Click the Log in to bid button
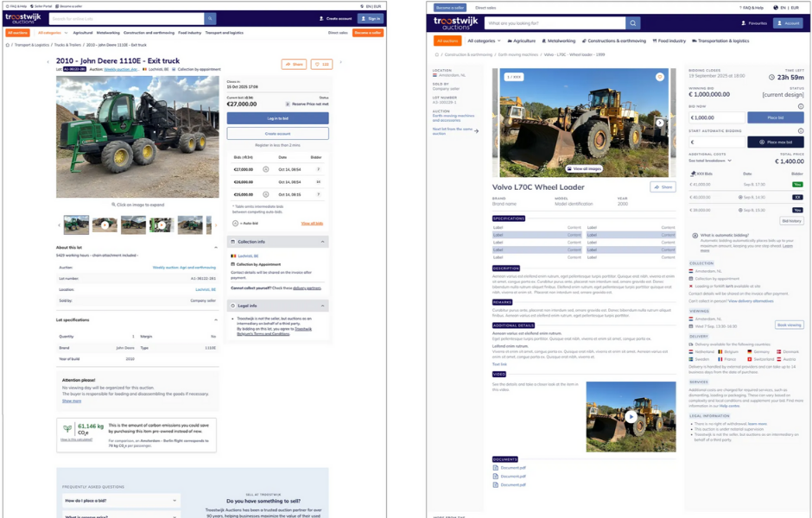 [x=277, y=117]
